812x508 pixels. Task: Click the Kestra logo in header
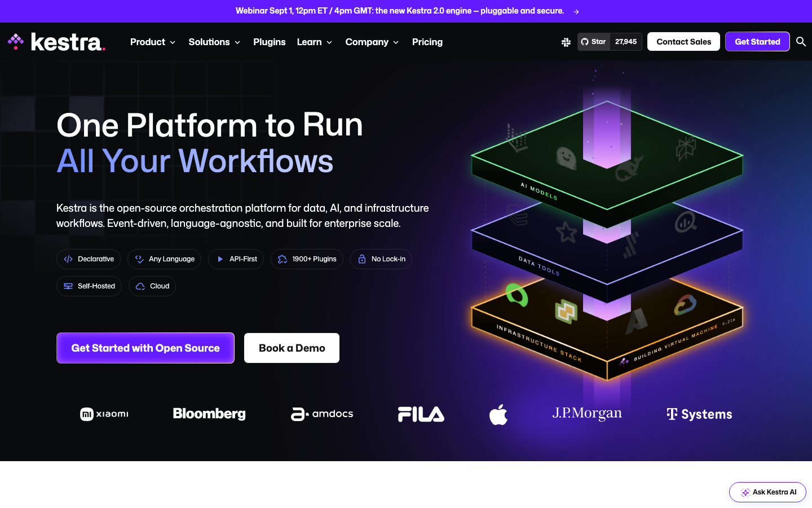(x=56, y=42)
